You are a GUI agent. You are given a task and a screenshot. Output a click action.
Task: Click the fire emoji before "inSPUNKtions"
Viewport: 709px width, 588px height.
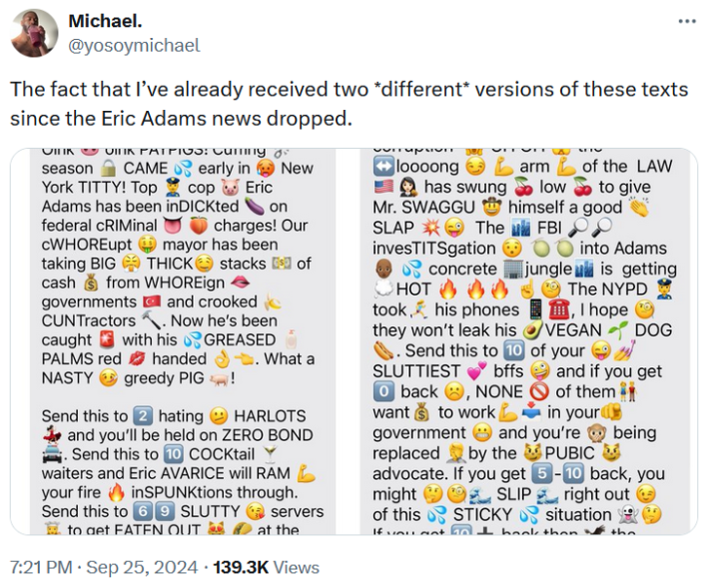(116, 492)
